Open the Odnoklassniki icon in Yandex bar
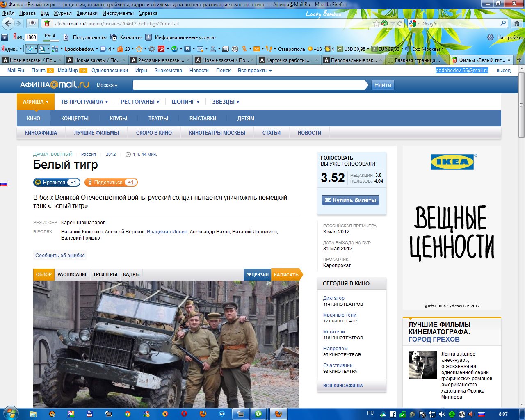This screenshot has height=420, width=525. [244, 49]
